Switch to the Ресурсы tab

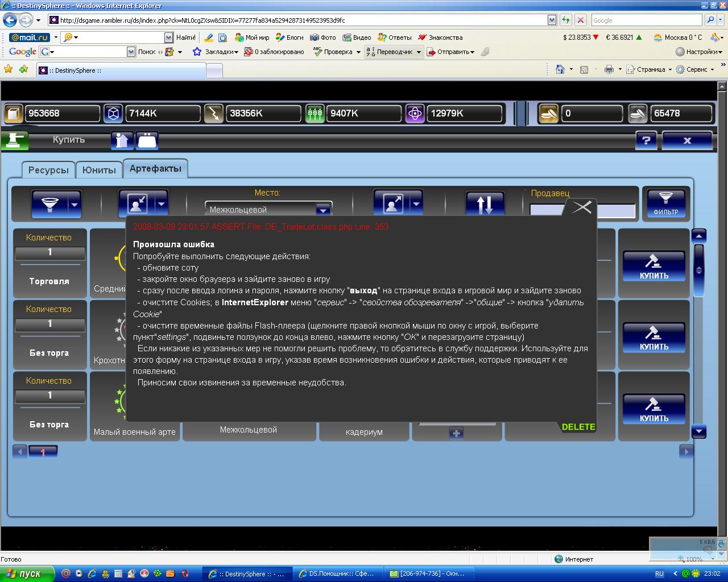coord(48,170)
